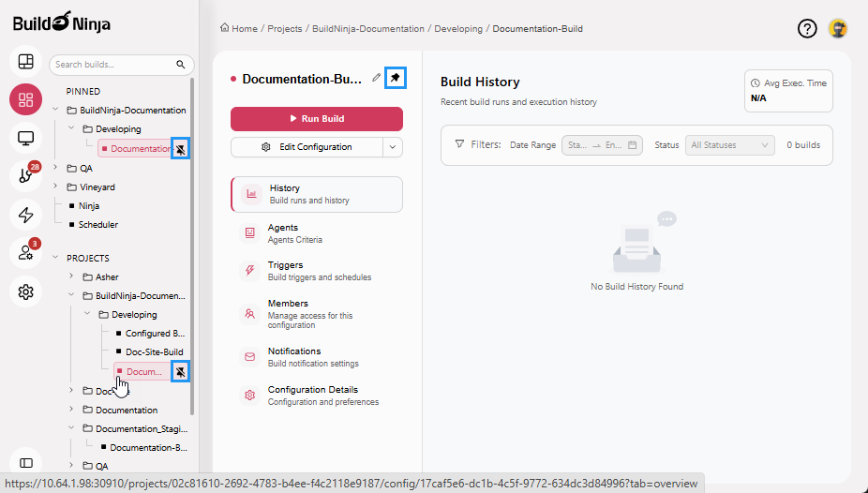This screenshot has width=868, height=493.
Task: Toggle the sidebar collapse panel icon
Action: click(x=26, y=462)
